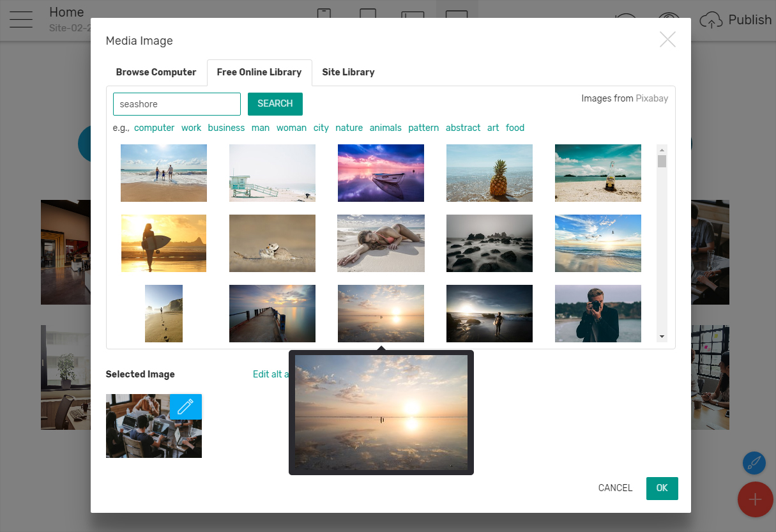Switch to the Browse Computer tab
The width and height of the screenshot is (776, 532).
[156, 72]
